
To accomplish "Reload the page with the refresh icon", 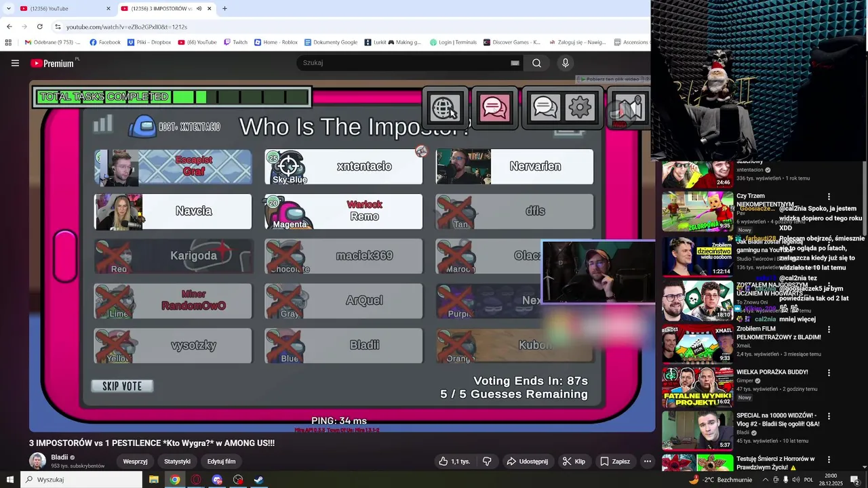I will pyautogui.click(x=39, y=26).
